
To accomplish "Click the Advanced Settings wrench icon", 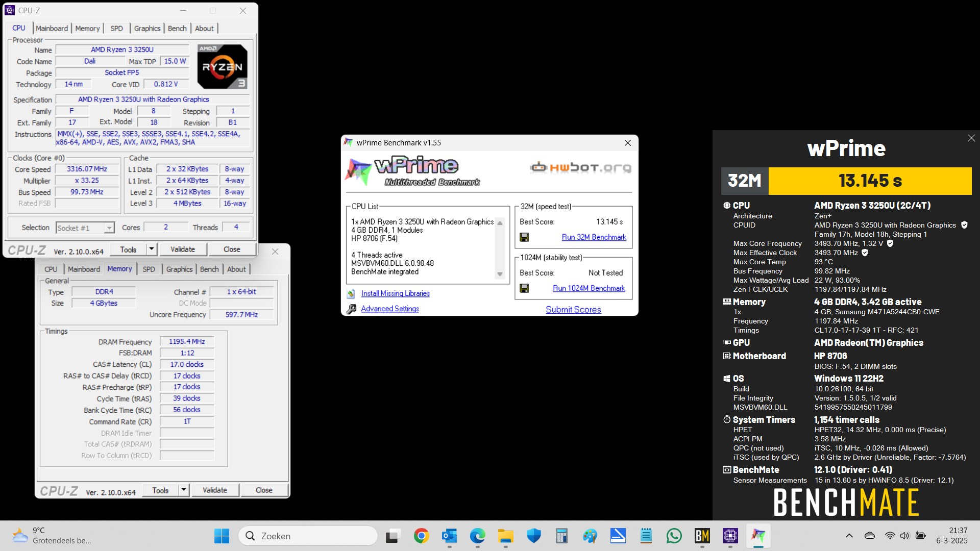I will pyautogui.click(x=351, y=309).
